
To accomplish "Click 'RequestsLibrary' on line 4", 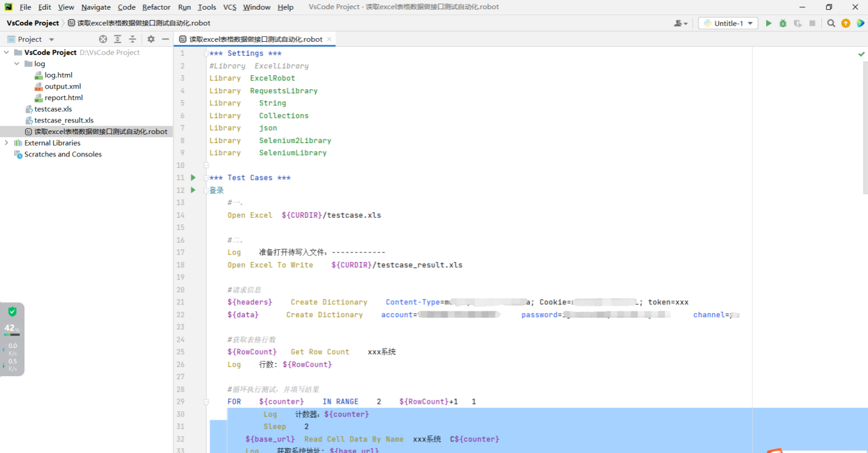I will point(284,91).
